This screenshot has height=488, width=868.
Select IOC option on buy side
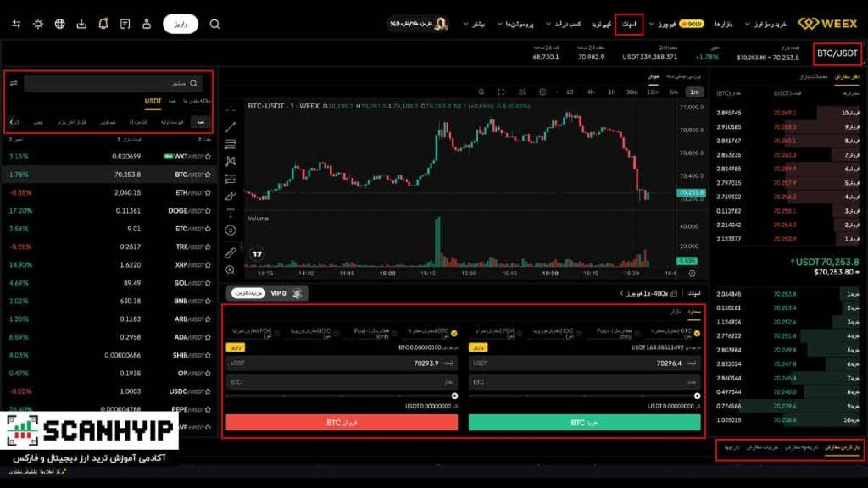578,333
